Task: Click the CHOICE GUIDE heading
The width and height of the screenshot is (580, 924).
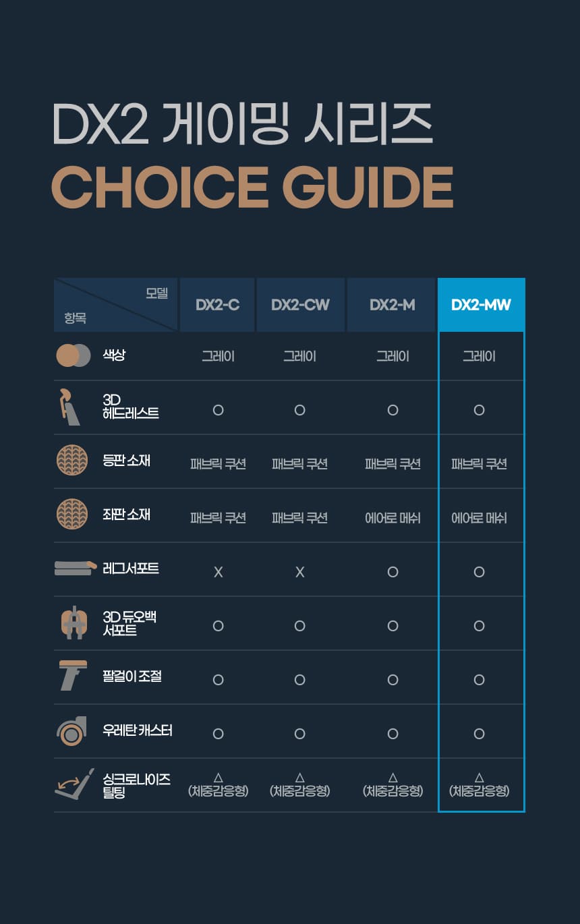Action: 252,187
